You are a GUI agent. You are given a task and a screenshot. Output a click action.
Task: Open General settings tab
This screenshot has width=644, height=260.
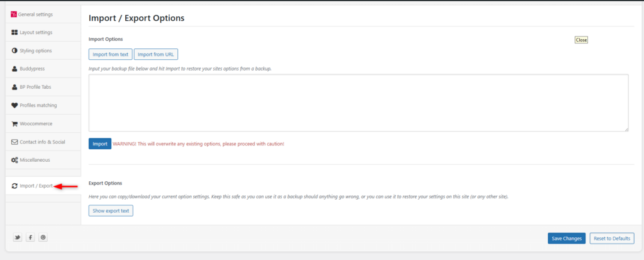[36, 14]
